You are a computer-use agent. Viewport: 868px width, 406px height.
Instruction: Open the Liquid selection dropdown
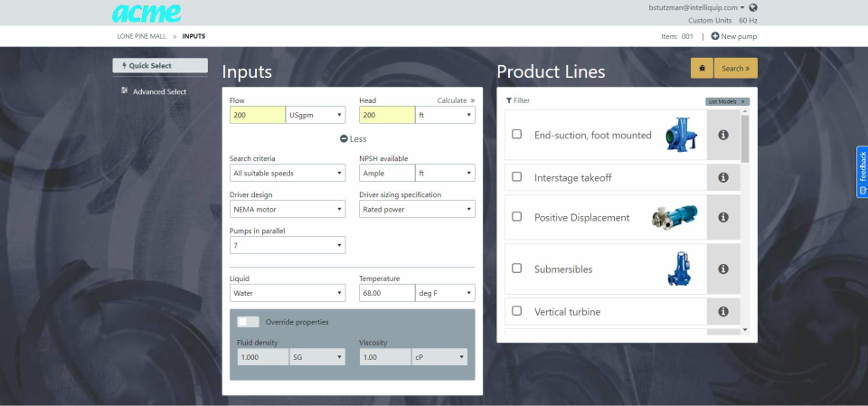tap(288, 293)
